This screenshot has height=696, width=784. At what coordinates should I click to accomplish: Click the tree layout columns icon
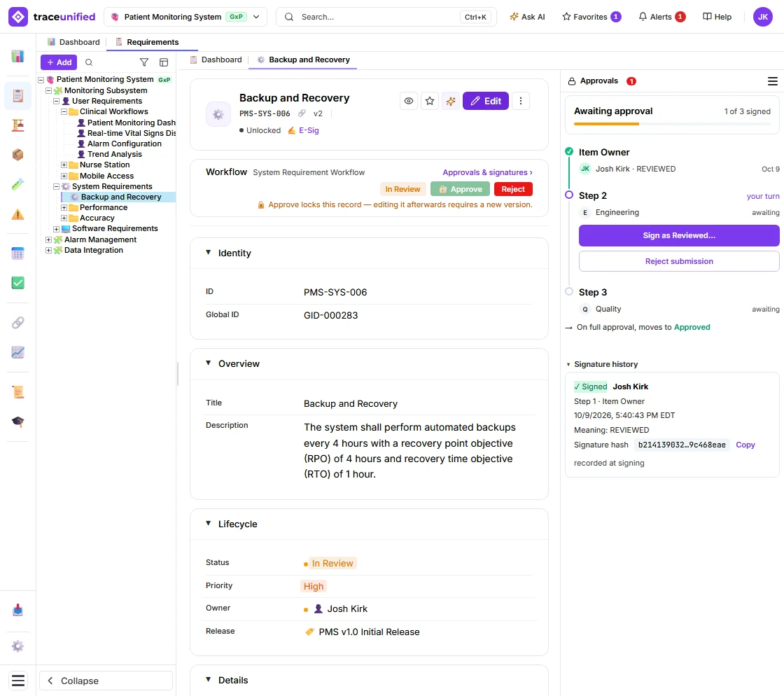pos(164,62)
